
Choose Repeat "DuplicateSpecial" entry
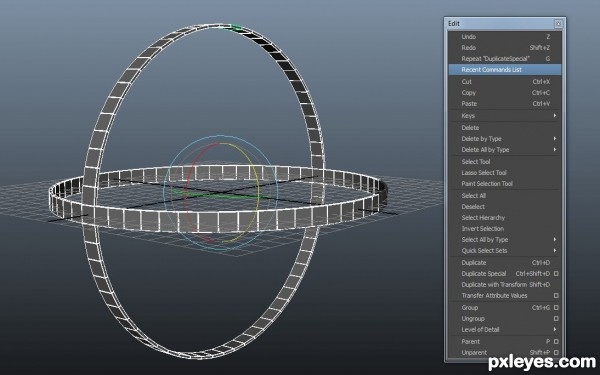pyautogui.click(x=505, y=59)
